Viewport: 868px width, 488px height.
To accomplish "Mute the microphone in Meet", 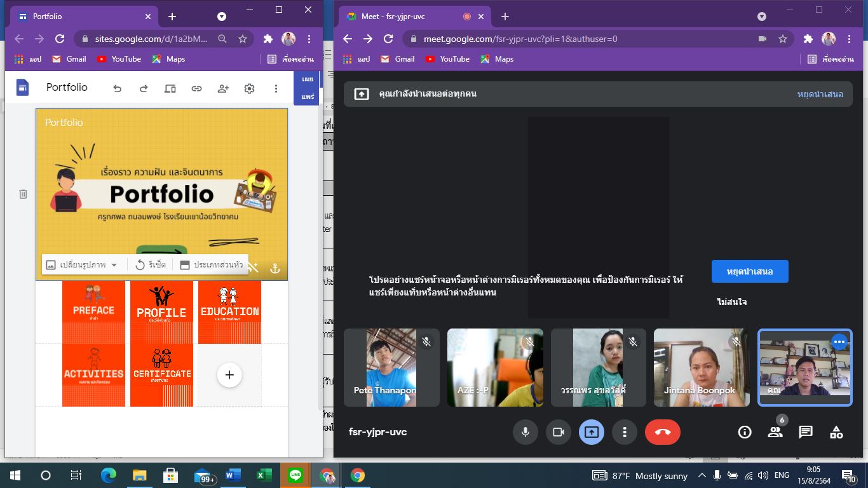I will click(x=526, y=432).
